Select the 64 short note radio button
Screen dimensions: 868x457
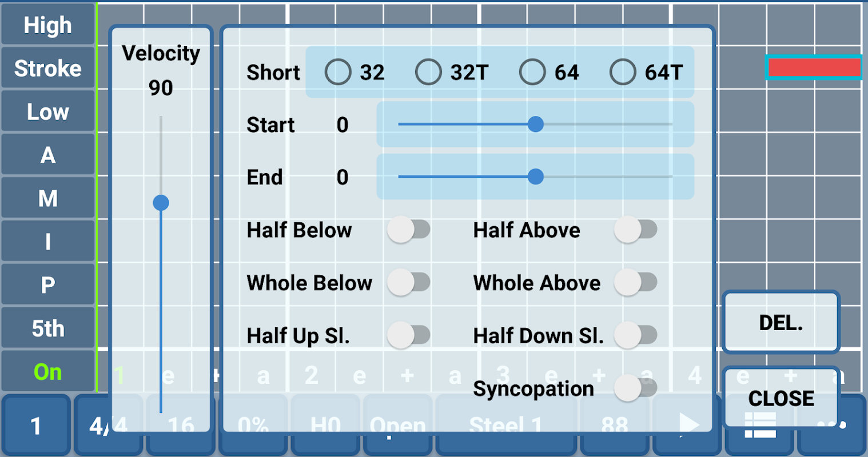pos(532,73)
